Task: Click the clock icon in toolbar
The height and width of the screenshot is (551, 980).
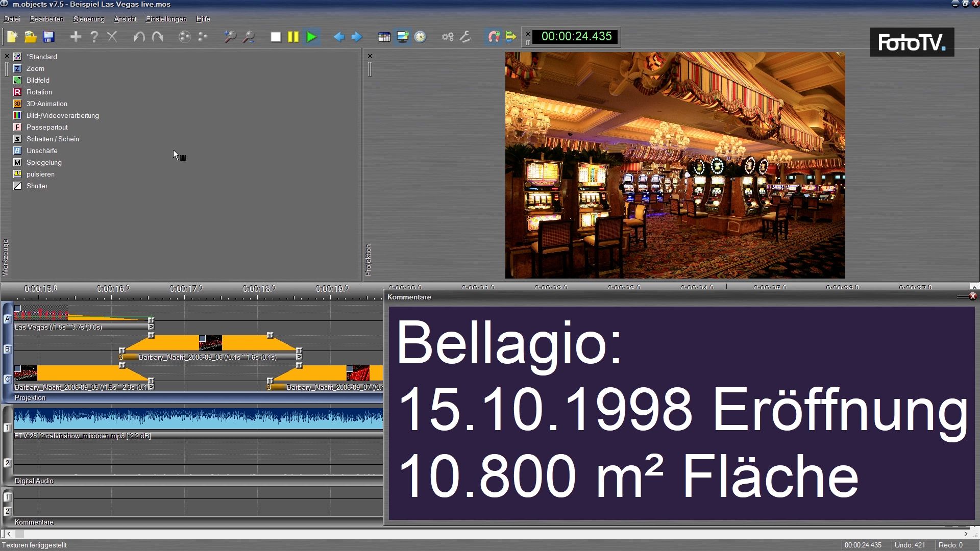Action: point(420,37)
